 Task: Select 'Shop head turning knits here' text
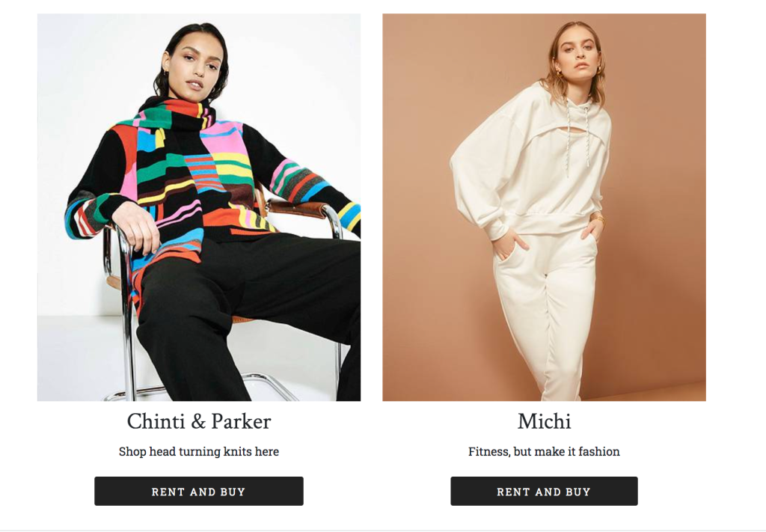pyautogui.click(x=199, y=451)
